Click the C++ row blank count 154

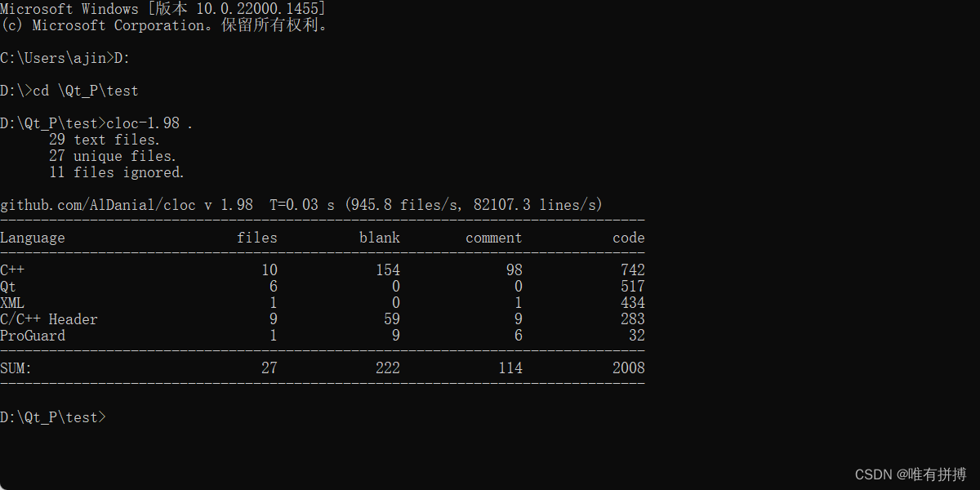(x=388, y=270)
